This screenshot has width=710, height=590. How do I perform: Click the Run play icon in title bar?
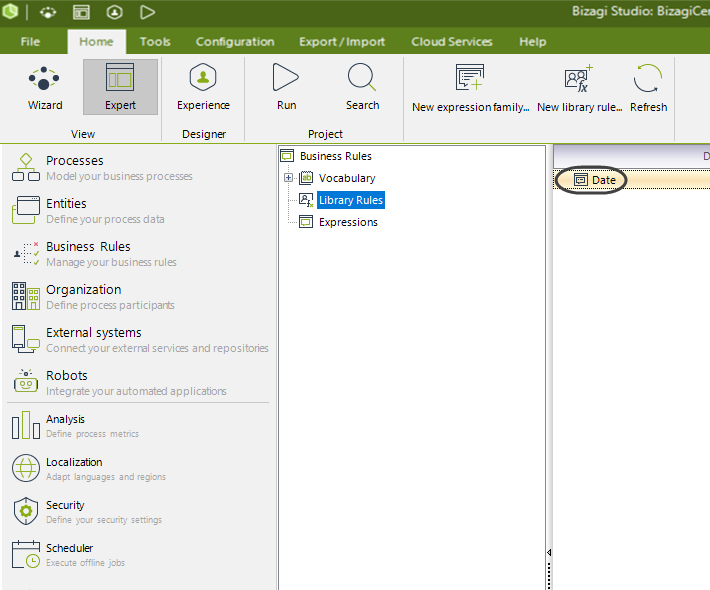tap(147, 12)
